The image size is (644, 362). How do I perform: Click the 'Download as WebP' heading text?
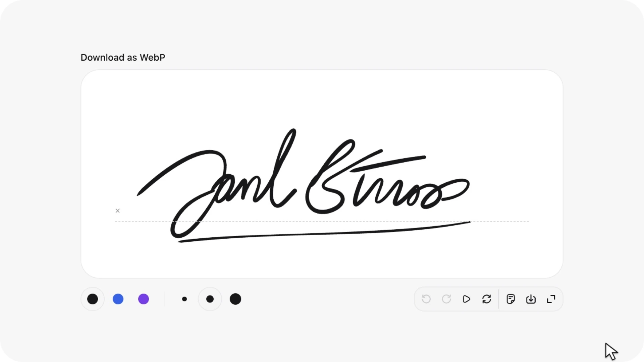tap(123, 57)
